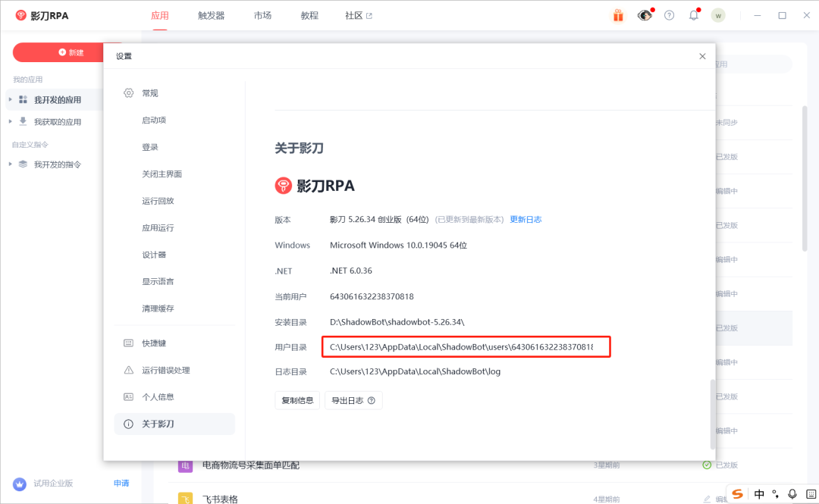This screenshot has height=504, width=819.
Task: Click the gear icon beside 常规
Action: click(x=128, y=93)
